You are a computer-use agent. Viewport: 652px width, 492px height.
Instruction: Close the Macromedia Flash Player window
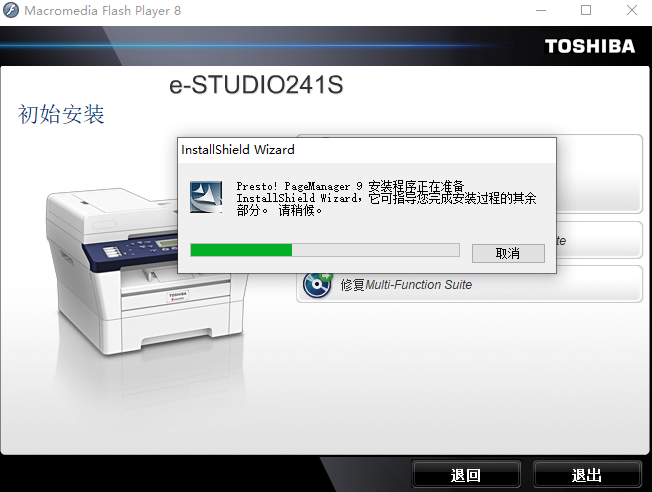632,10
